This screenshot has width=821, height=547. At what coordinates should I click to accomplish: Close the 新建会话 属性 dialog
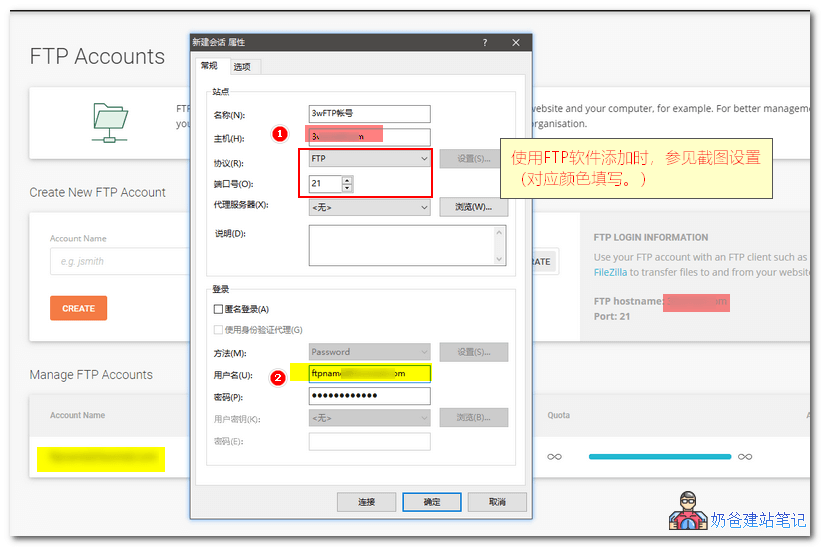tap(516, 43)
